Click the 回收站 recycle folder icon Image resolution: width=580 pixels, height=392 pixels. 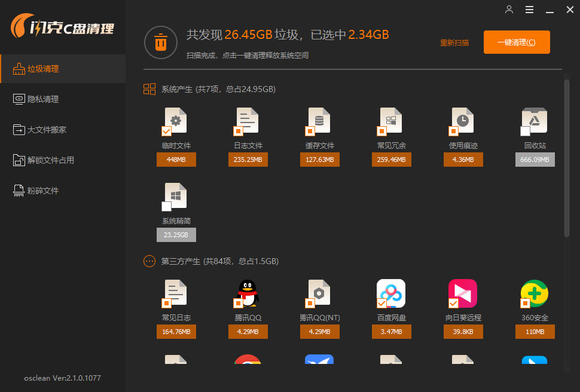pos(535,120)
